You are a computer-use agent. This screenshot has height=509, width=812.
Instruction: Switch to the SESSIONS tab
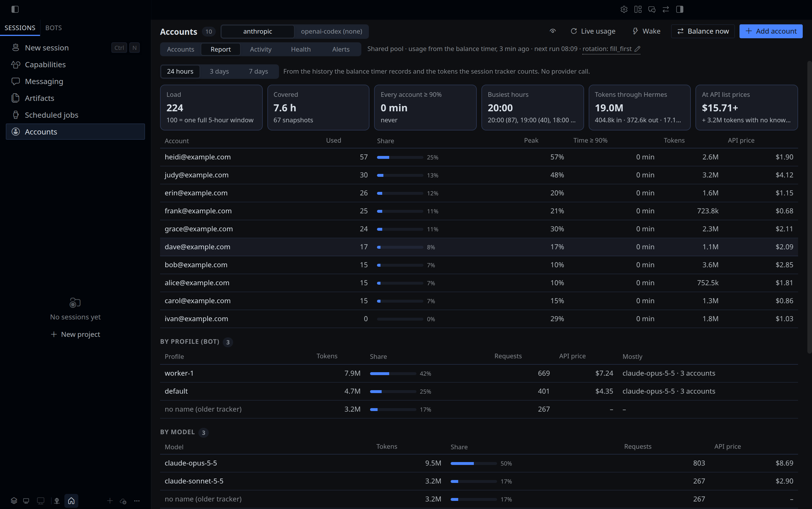20,28
